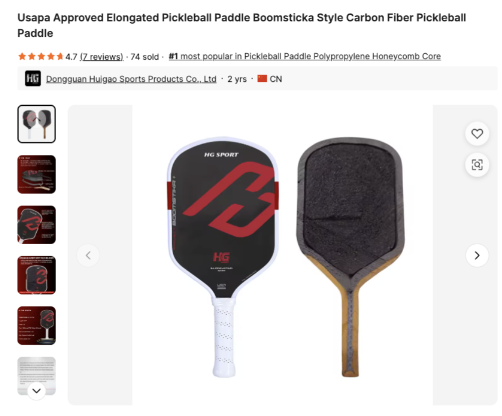Go to previous product image arrow
This screenshot has height=416, width=502.
tap(88, 255)
